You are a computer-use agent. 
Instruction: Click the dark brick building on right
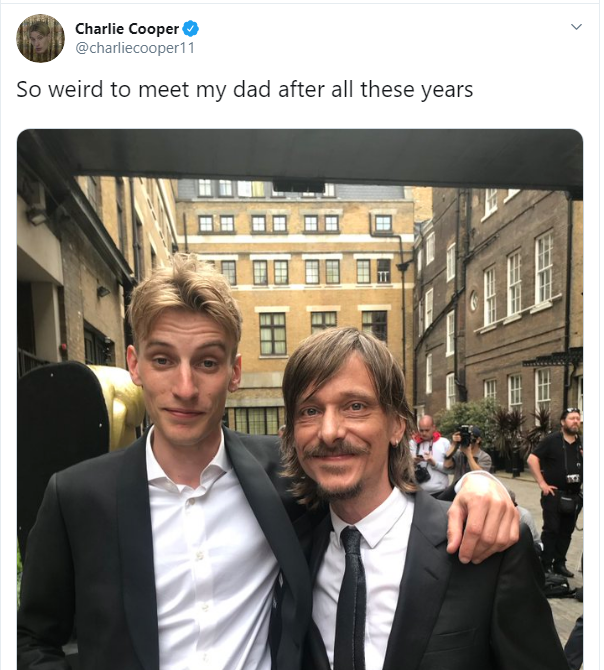(x=500, y=299)
